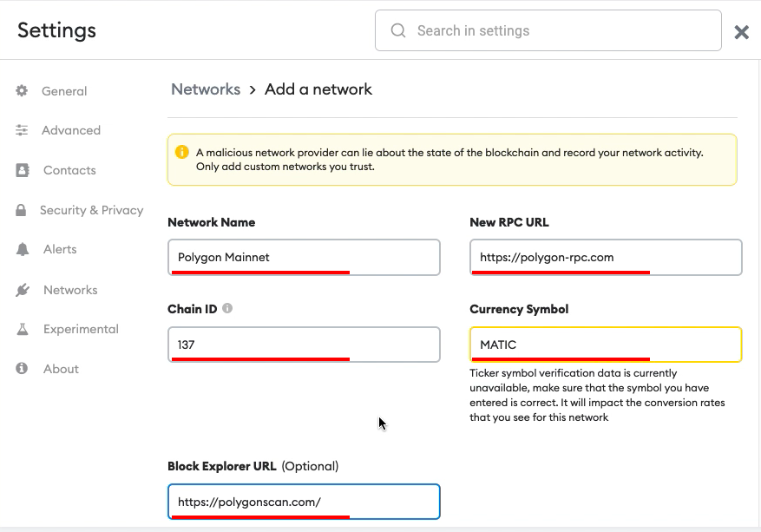Image resolution: width=761 pixels, height=532 pixels.
Task: Go to Contacts settings
Action: (x=69, y=170)
